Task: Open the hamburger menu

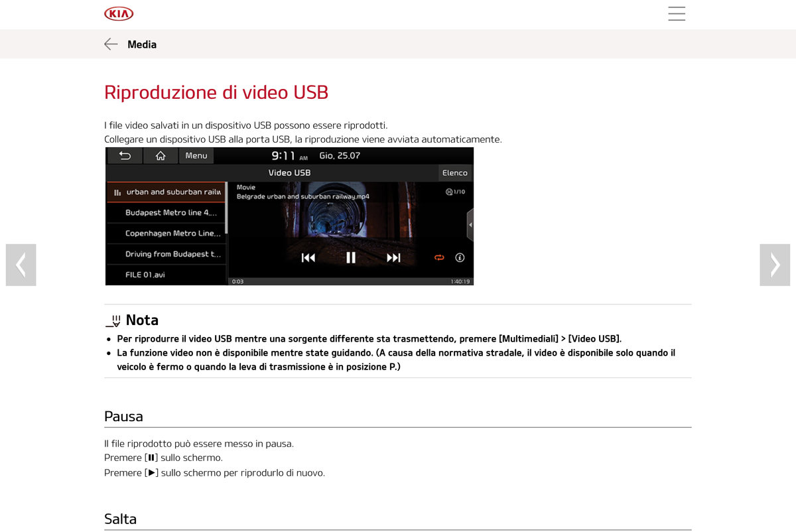Action: [677, 13]
